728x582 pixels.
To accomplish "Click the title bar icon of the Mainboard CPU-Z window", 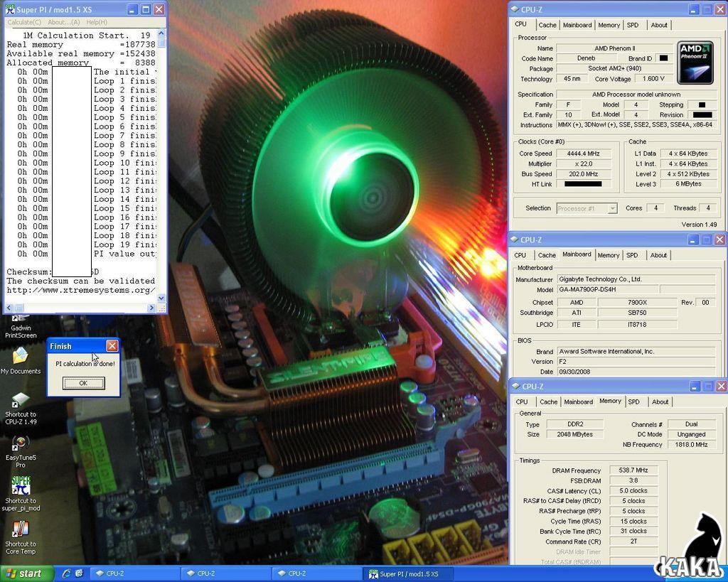I will point(515,239).
